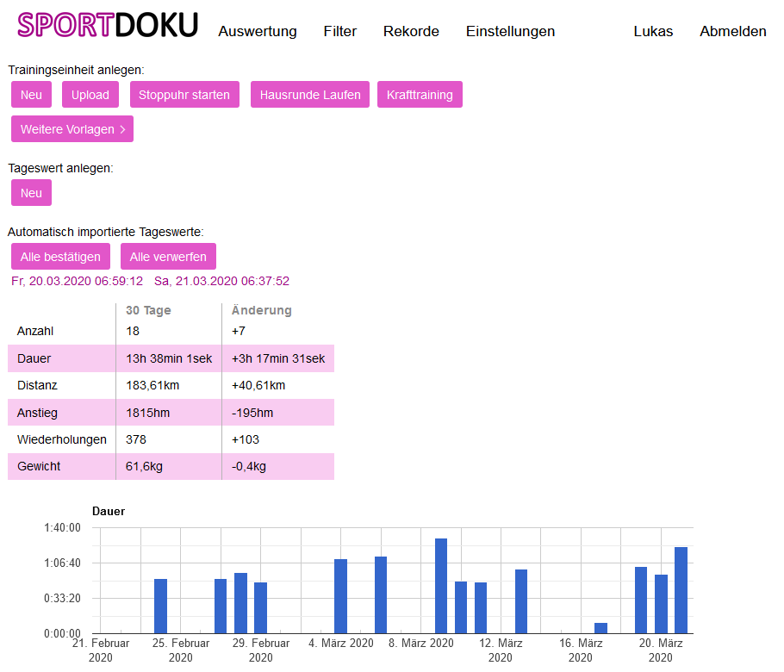The image size is (784, 672).
Task: Click Abmelden to log out
Action: (x=732, y=32)
